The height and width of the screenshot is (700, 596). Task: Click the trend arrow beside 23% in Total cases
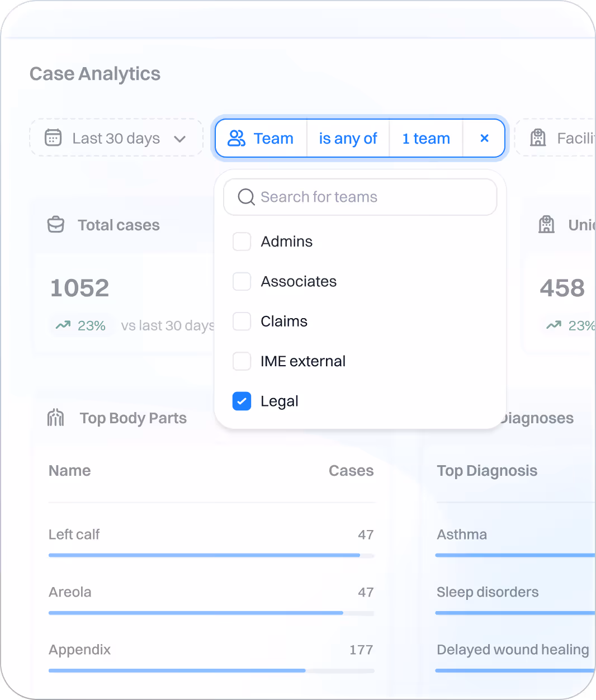(x=63, y=325)
